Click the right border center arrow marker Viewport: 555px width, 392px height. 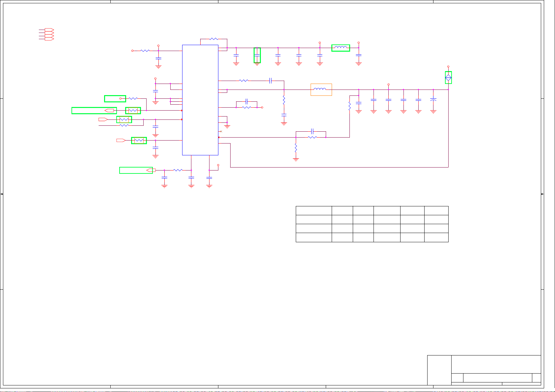(542, 194)
